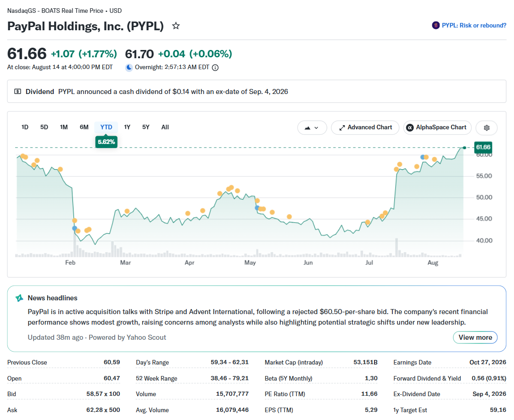The height and width of the screenshot is (420, 514).
Task: Click the News headlines sparkle icon
Action: 19,298
